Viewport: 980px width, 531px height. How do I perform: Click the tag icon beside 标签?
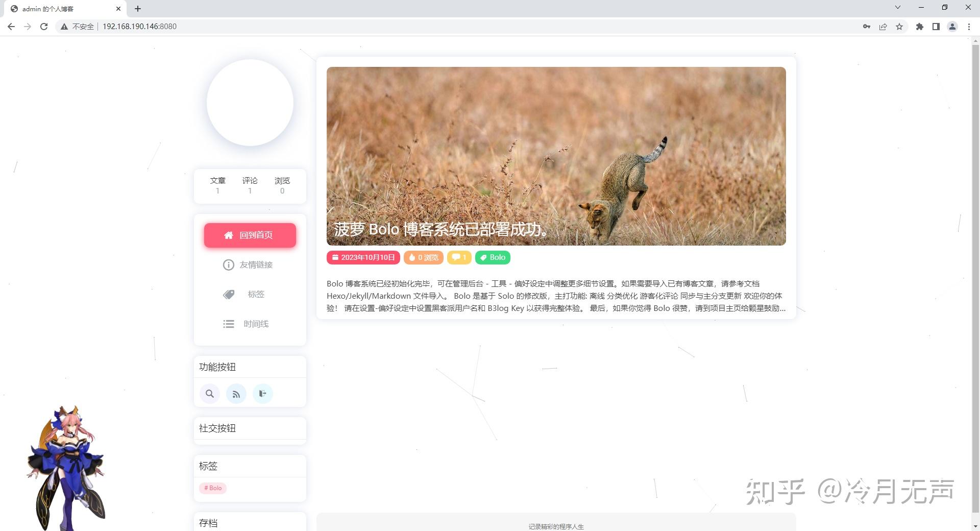228,294
